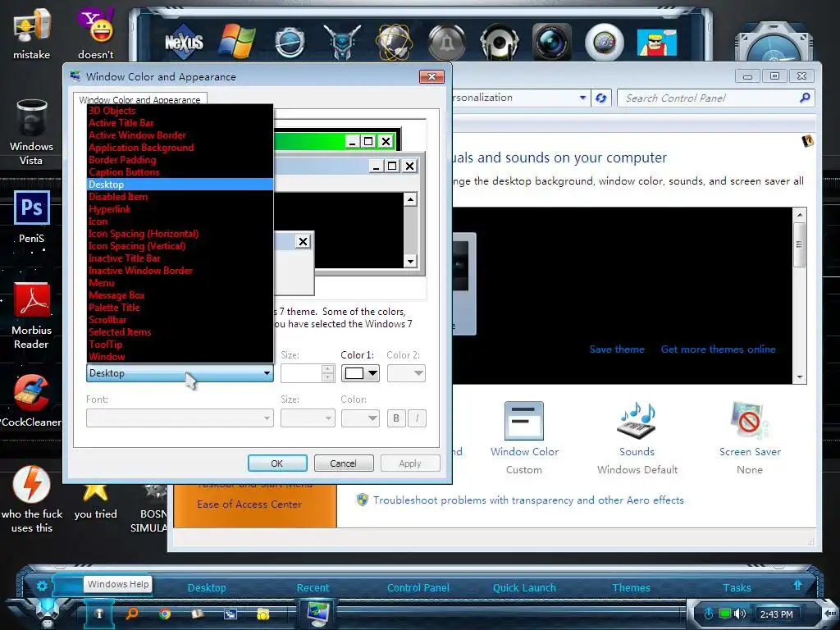Open the Color 1 picker dropdown

pyautogui.click(x=361, y=373)
